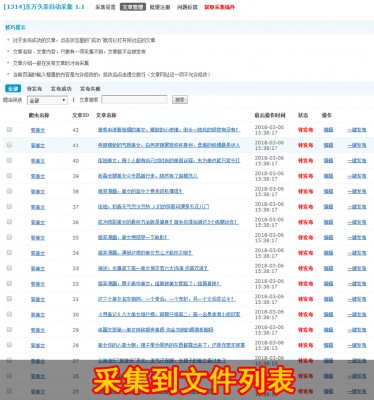374x400 pixels.
Task: Click 一键发布 for article ID 34
Action: (357, 253)
